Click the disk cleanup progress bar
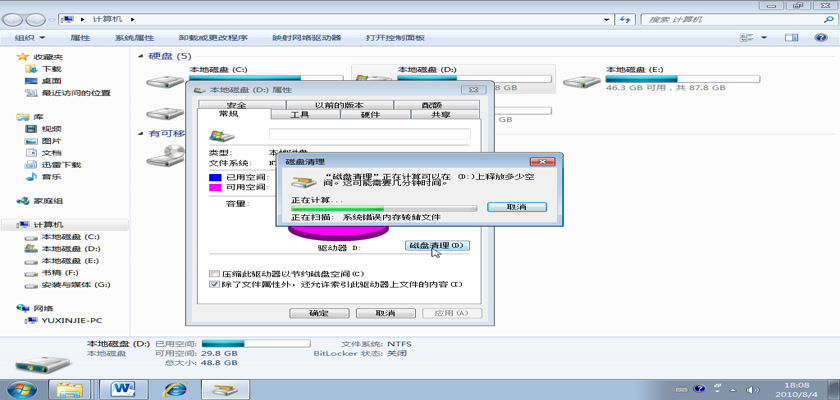The height and width of the screenshot is (400, 840). tap(383, 208)
